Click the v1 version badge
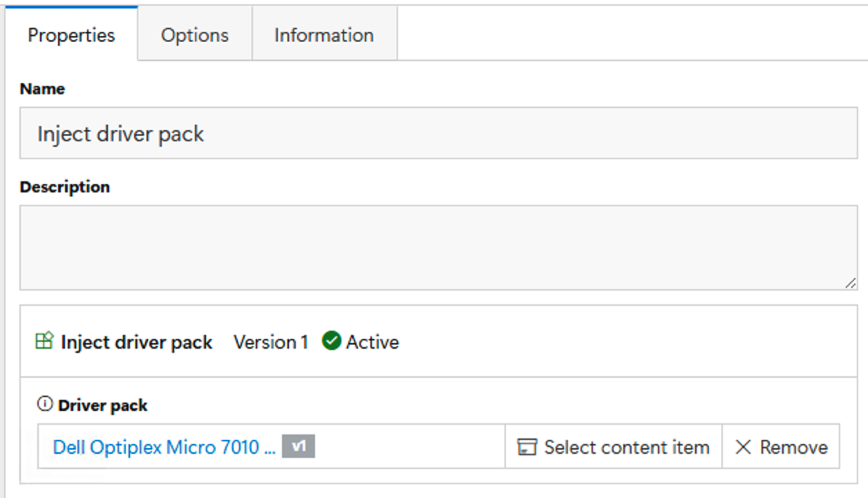 point(299,447)
